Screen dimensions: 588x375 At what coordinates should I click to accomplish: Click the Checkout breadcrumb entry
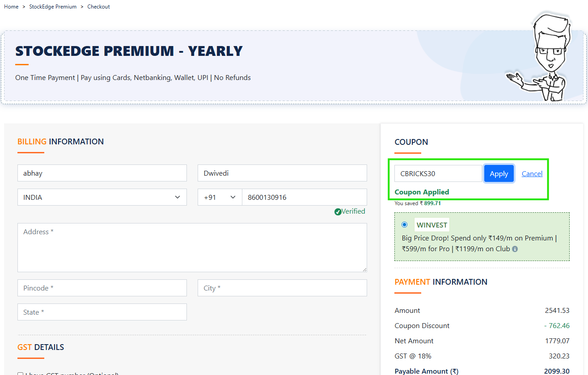click(98, 6)
